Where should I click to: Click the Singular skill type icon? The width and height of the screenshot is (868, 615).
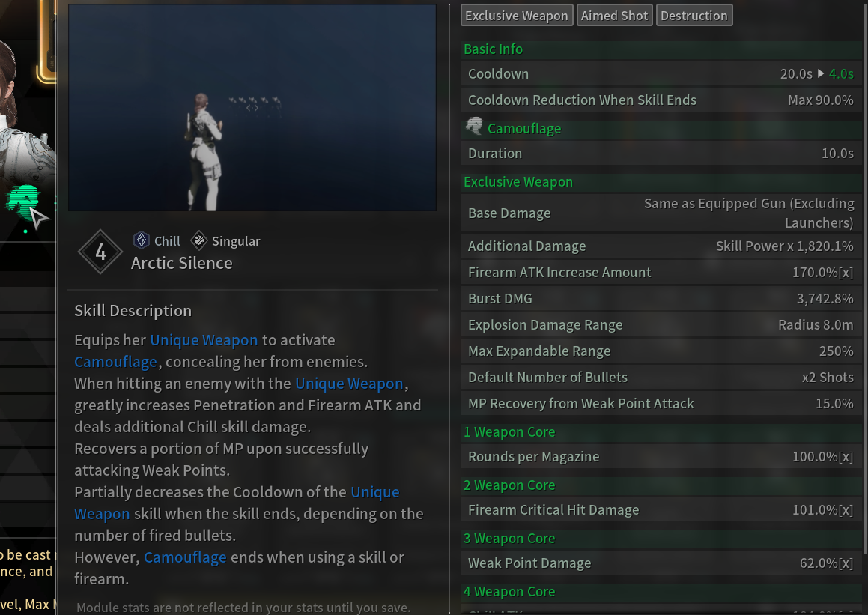click(198, 240)
